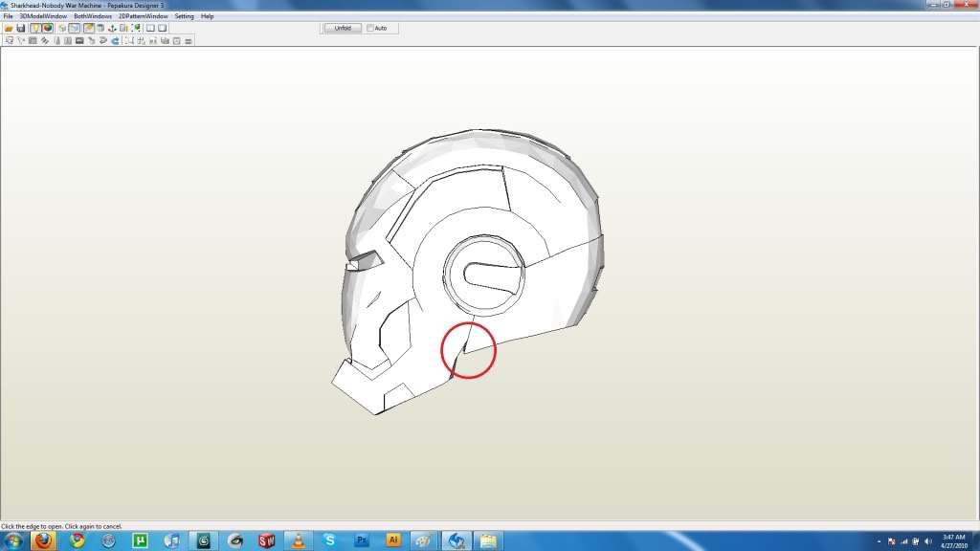Click the network signal tray icon

(903, 541)
